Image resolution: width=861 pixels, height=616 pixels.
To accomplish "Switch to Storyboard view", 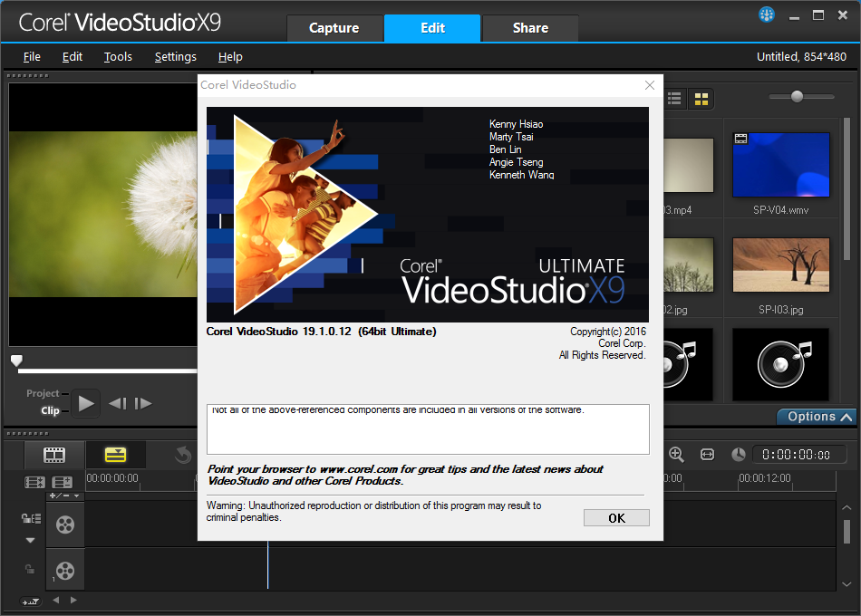I will coord(54,455).
